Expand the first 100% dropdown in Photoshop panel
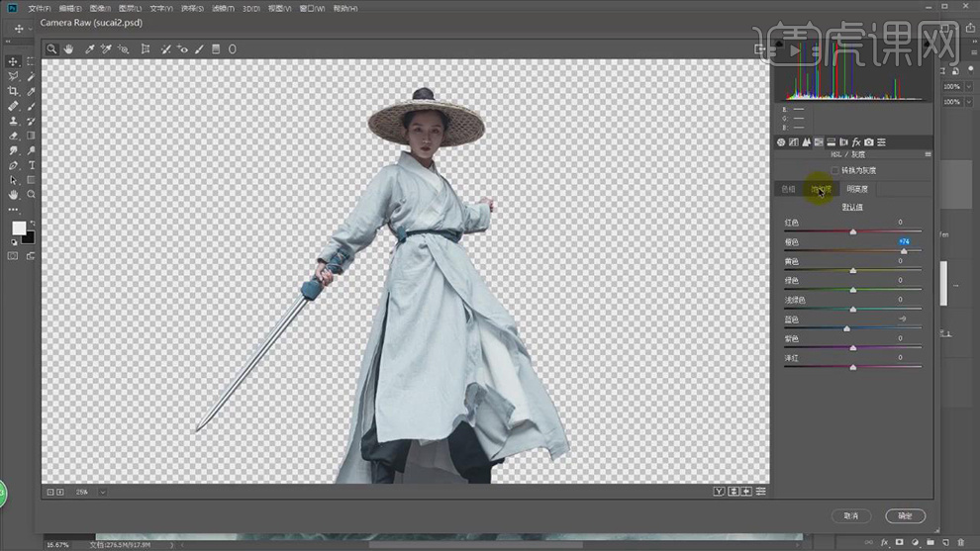This screenshot has height=551, width=980. (x=969, y=87)
